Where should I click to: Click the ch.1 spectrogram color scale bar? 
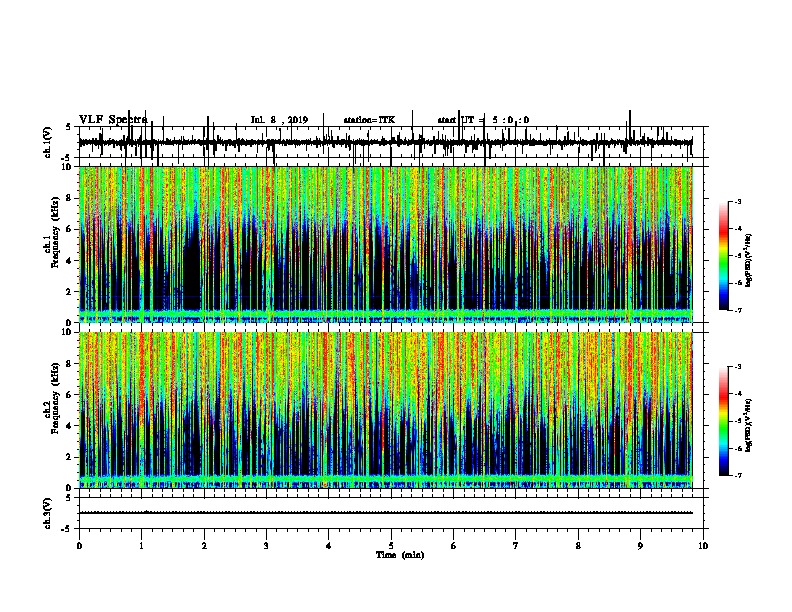[724, 256]
